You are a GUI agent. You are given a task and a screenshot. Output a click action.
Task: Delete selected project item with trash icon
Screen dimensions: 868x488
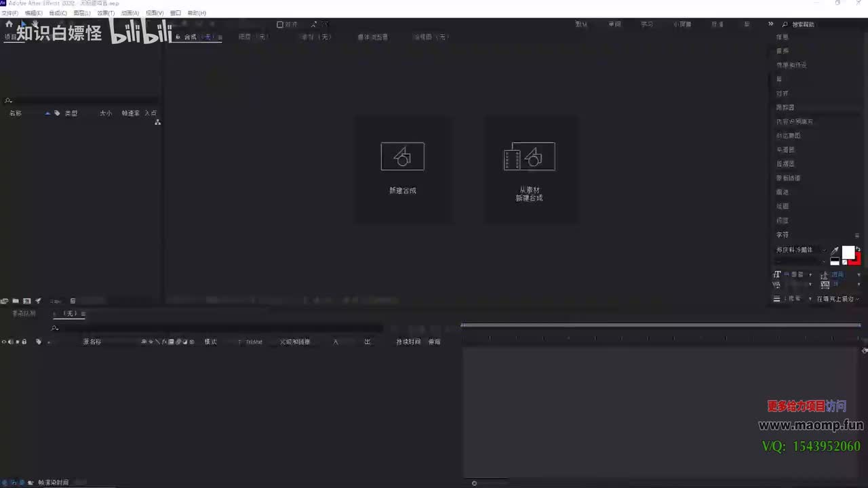point(73,301)
